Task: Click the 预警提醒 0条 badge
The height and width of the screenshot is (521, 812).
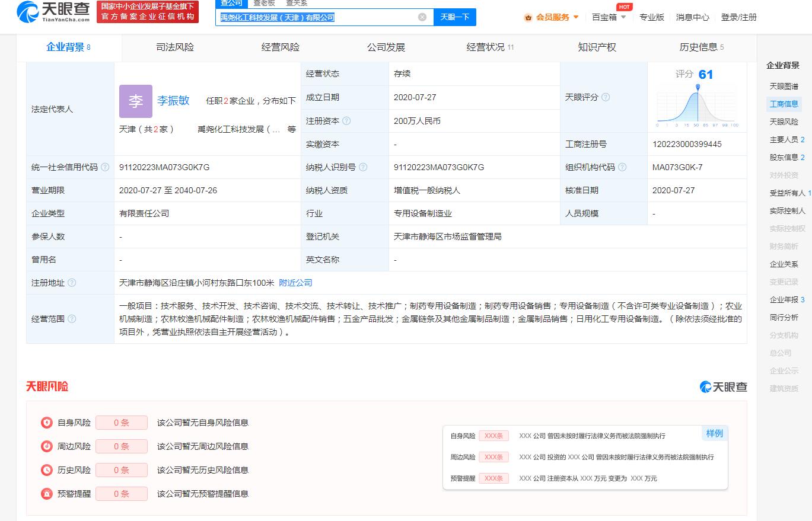Action: [x=122, y=494]
